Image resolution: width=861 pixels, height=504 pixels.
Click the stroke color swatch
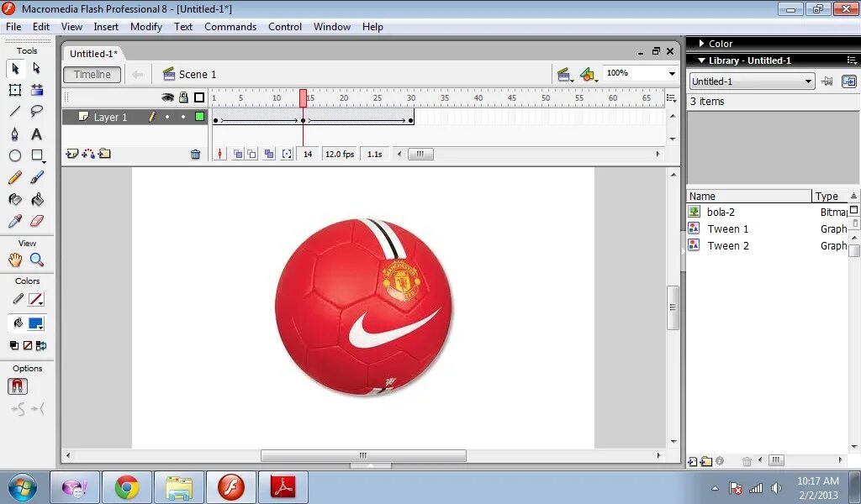(x=35, y=299)
